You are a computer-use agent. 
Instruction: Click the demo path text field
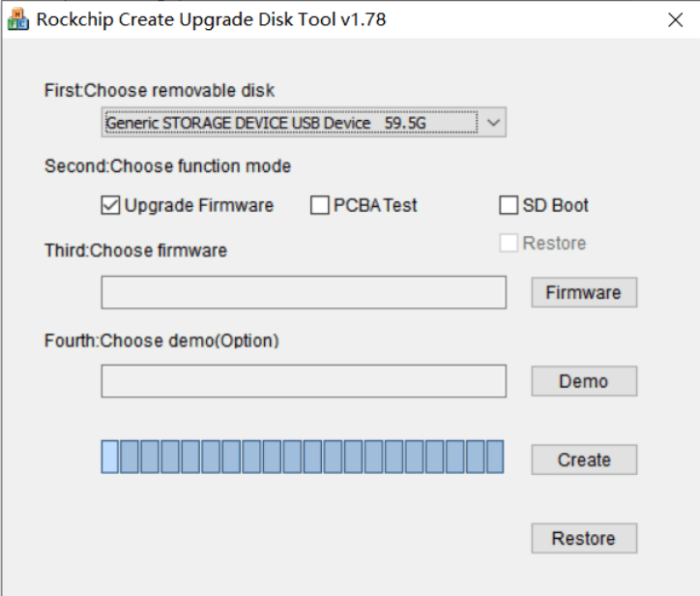point(304,381)
